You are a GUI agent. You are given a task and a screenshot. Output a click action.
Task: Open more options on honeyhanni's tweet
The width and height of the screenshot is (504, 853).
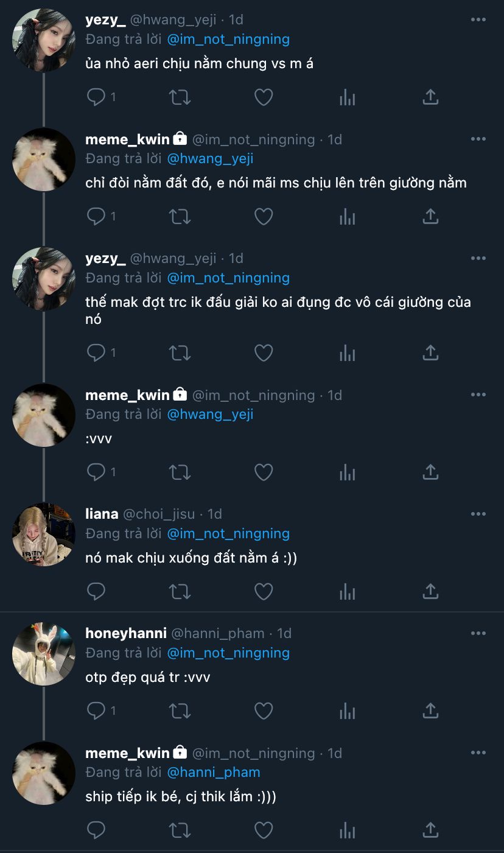[x=478, y=634]
